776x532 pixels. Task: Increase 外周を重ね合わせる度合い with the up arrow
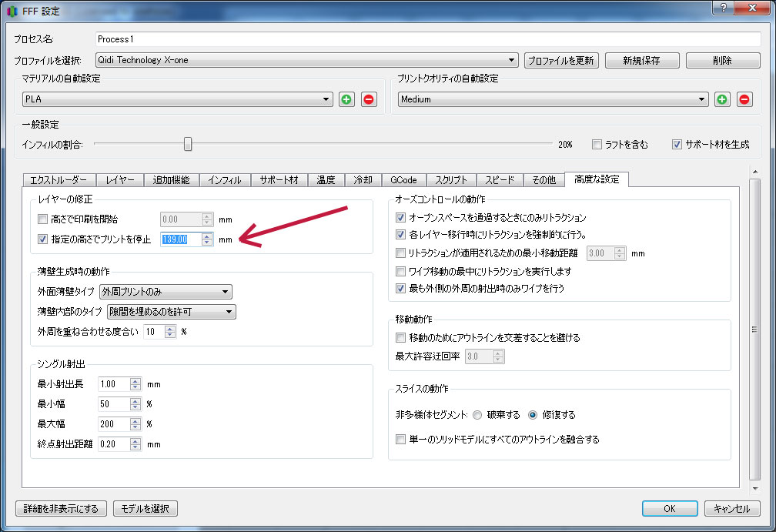click(x=170, y=328)
